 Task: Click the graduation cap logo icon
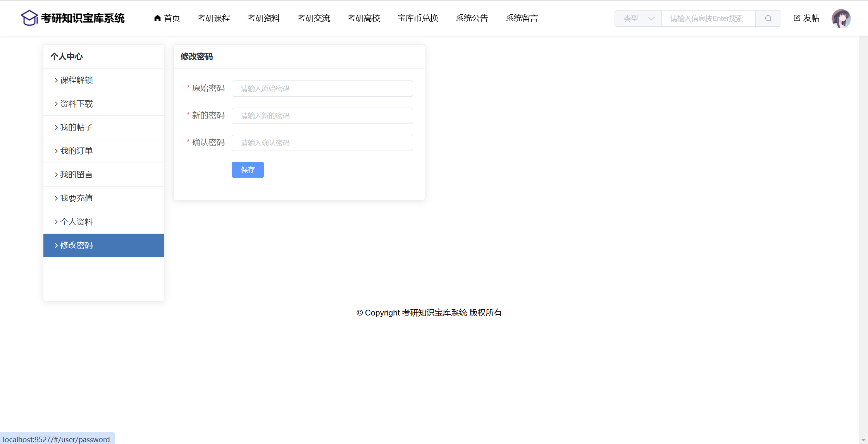pyautogui.click(x=29, y=18)
